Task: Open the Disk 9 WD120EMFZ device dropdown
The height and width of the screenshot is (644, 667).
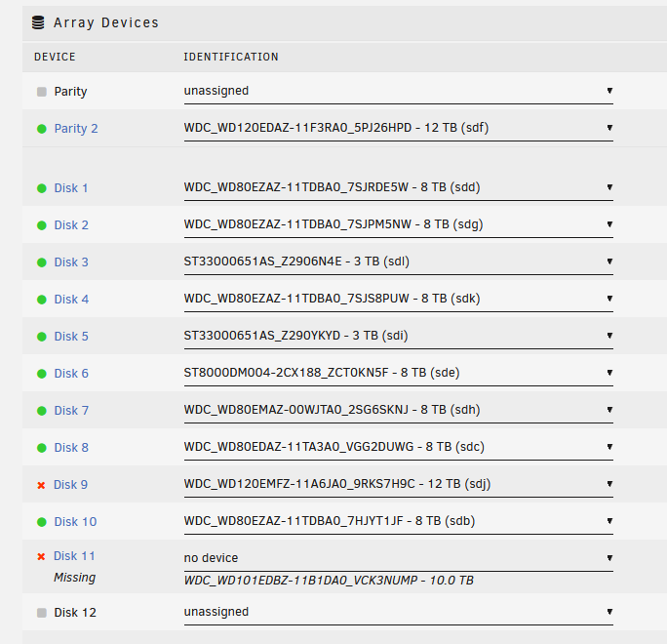Action: click(398, 484)
